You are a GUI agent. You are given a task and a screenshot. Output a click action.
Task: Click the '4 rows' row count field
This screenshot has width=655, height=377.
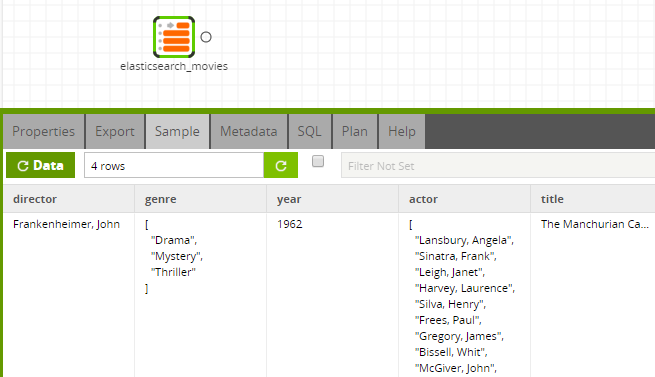[174, 166]
